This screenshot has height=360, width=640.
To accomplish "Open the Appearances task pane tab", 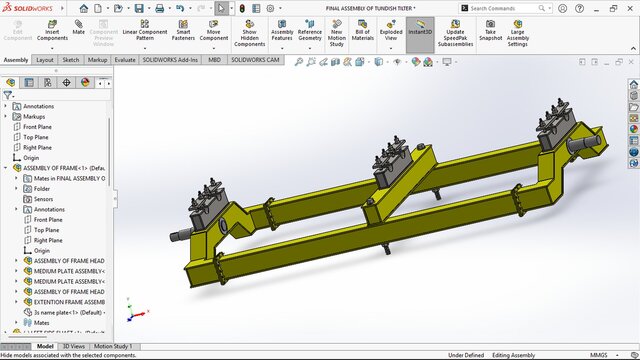I will pos(633,129).
